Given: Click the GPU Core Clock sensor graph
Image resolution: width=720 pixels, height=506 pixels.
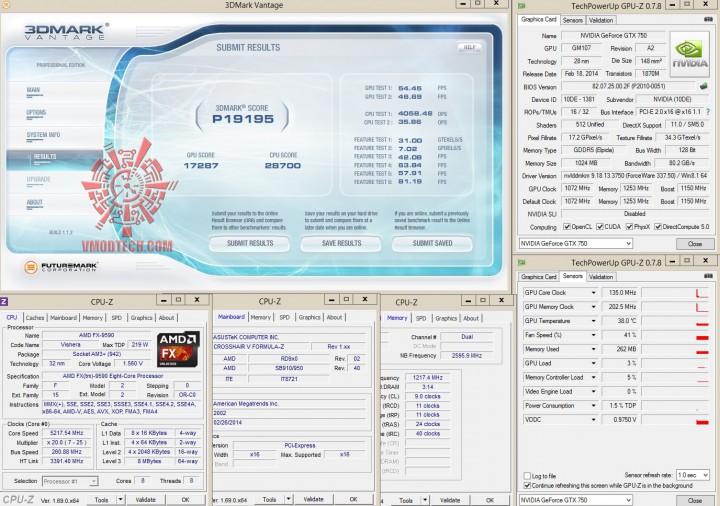Looking at the screenshot, I should click(x=675, y=292).
